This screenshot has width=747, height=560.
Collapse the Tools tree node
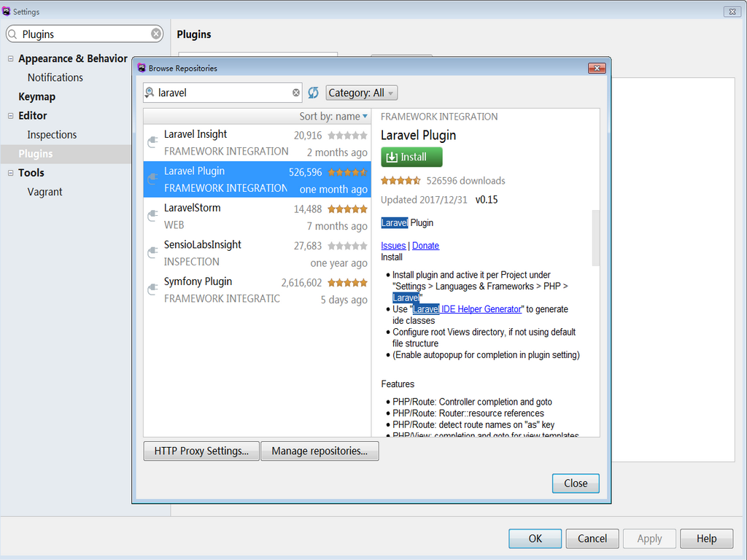[x=10, y=173]
